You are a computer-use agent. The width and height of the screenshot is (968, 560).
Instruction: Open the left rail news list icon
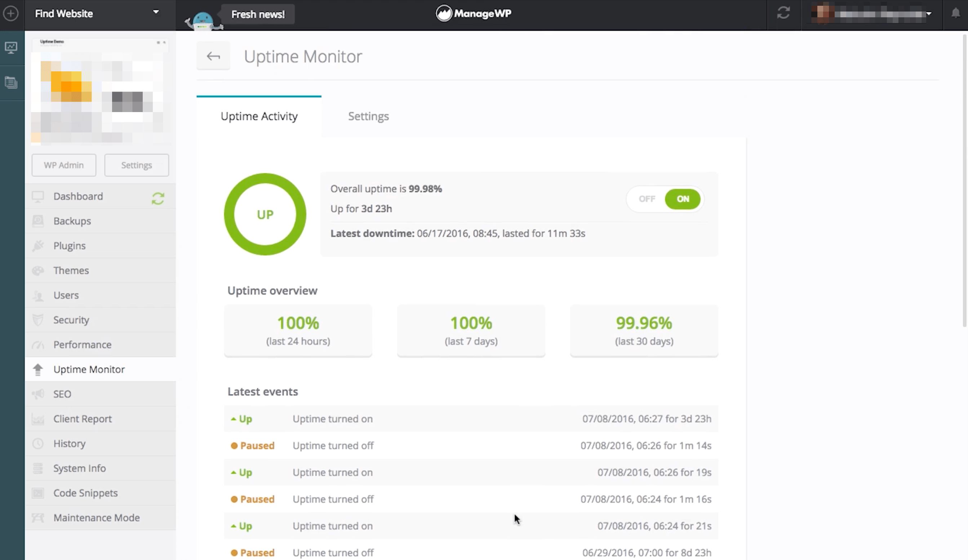pyautogui.click(x=11, y=83)
